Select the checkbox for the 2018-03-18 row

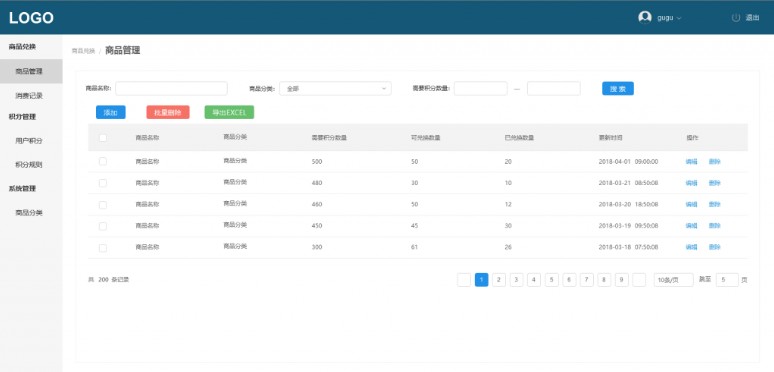tap(103, 248)
